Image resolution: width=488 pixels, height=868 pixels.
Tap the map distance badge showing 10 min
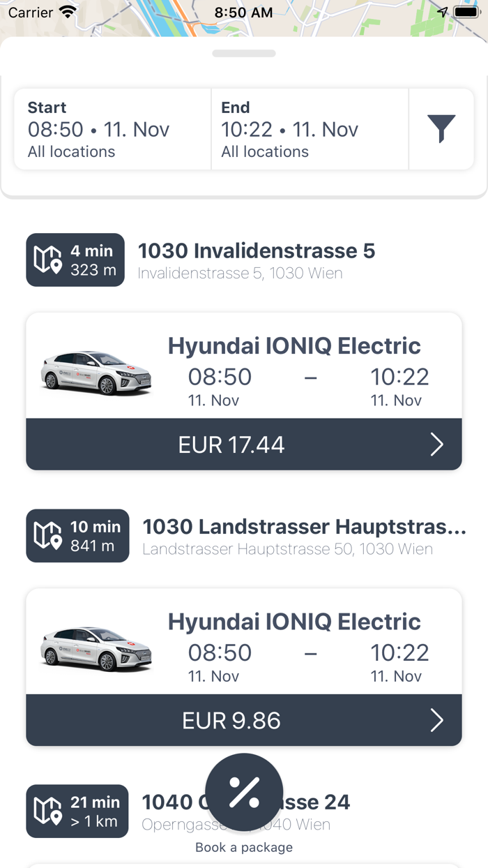coord(77,536)
